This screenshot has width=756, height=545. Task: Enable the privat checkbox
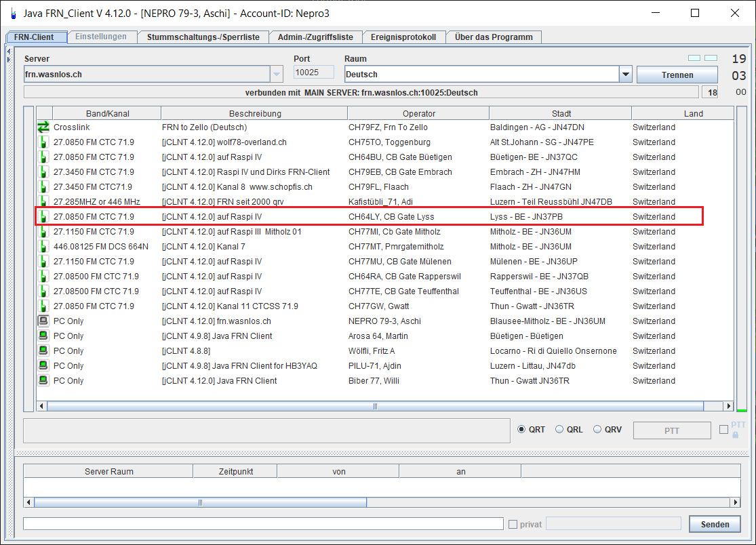[x=513, y=524]
